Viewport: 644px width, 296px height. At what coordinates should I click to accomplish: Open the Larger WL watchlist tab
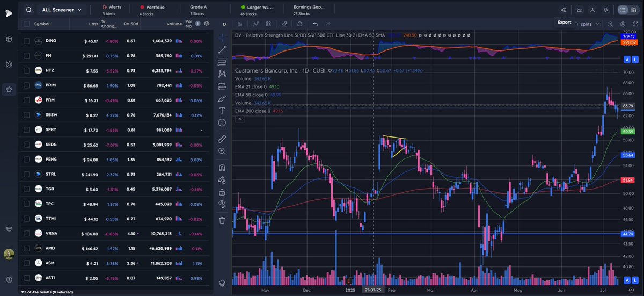point(257,10)
